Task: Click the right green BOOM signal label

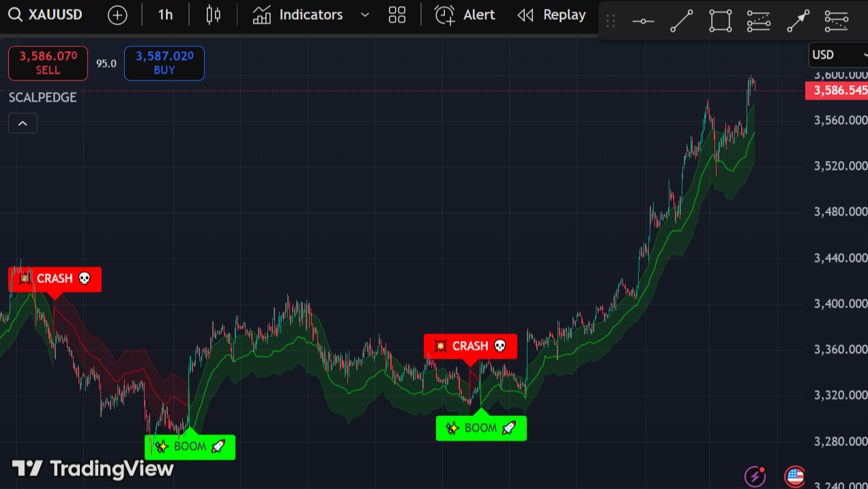Action: [x=481, y=428]
